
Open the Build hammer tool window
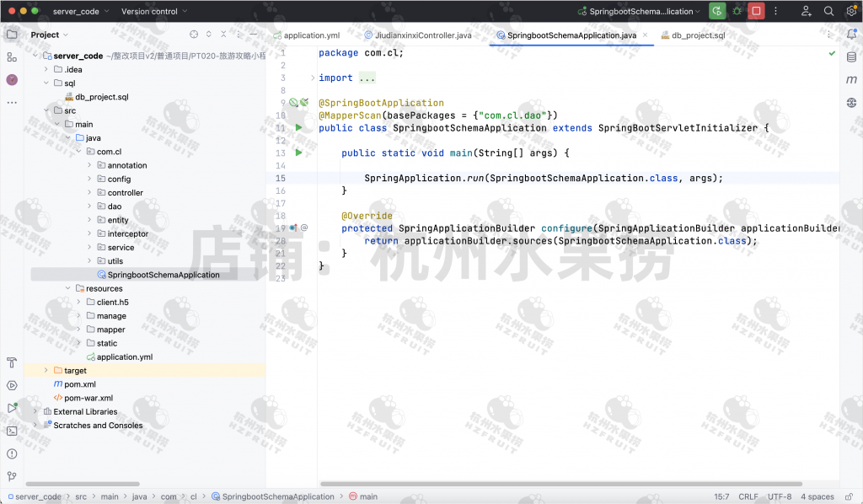12,362
